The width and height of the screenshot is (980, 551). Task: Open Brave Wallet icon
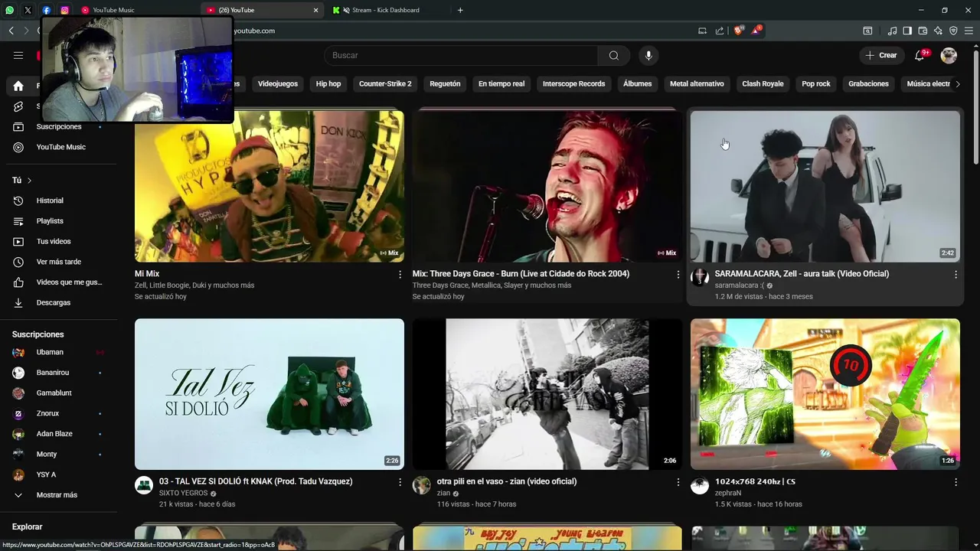(x=923, y=31)
